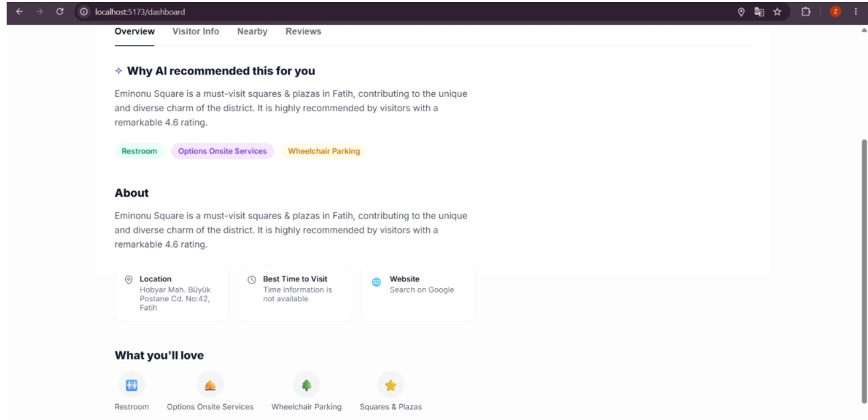The height and width of the screenshot is (420, 868).
Task: Click the page vertical scrollbar thumb
Action: (863, 270)
